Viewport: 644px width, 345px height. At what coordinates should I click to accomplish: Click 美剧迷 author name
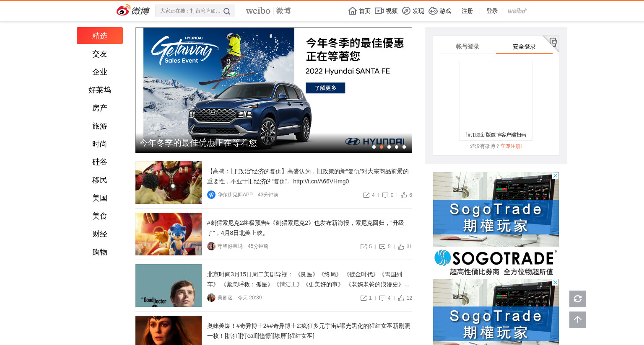point(225,298)
